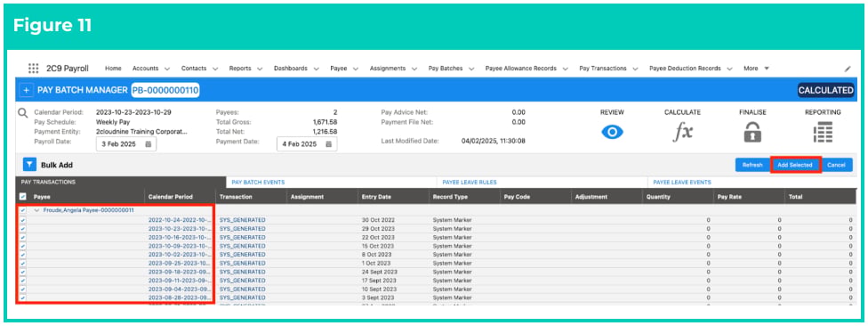Click the plus icon beside Pay Batch Manager
This screenshot has width=868, height=326.
(x=26, y=90)
